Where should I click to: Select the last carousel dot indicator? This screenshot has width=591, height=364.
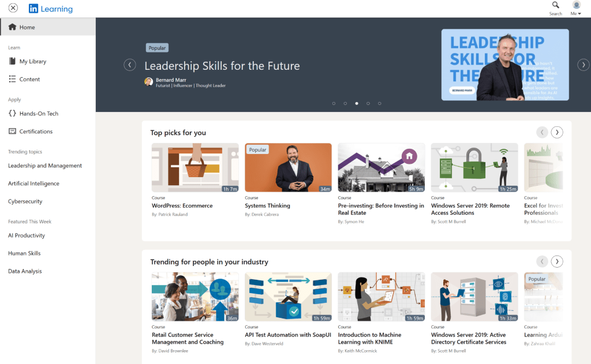380,103
